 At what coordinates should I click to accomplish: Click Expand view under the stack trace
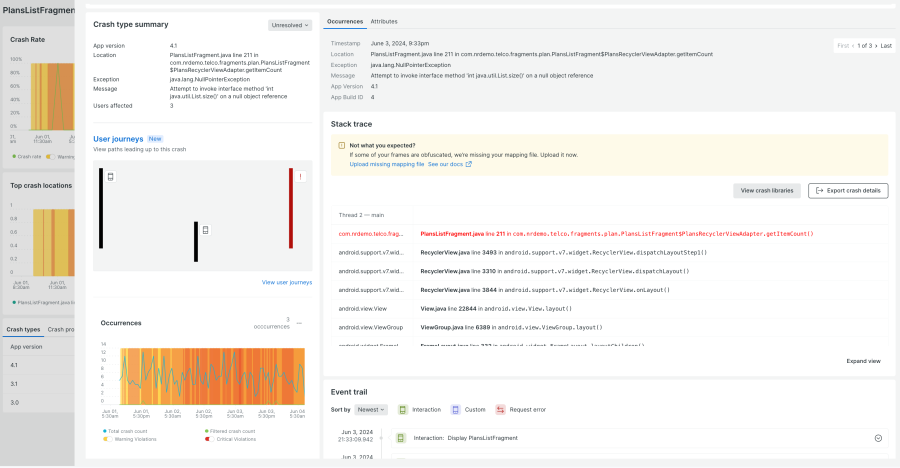click(863, 361)
